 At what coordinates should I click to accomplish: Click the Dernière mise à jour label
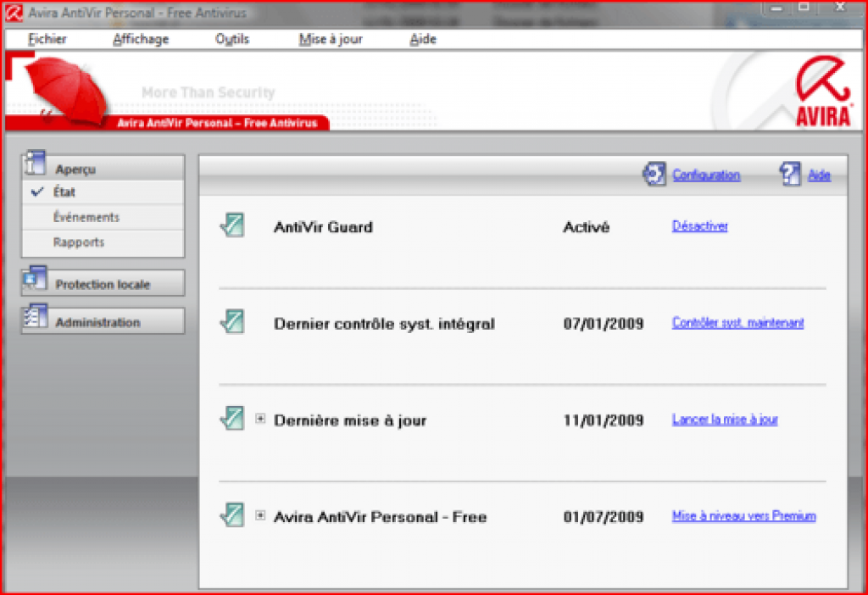[350, 420]
